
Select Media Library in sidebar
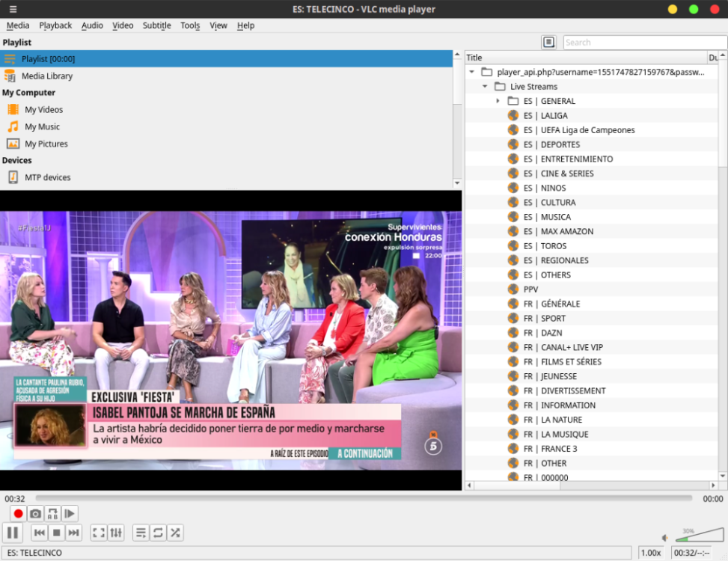tap(226, 76)
